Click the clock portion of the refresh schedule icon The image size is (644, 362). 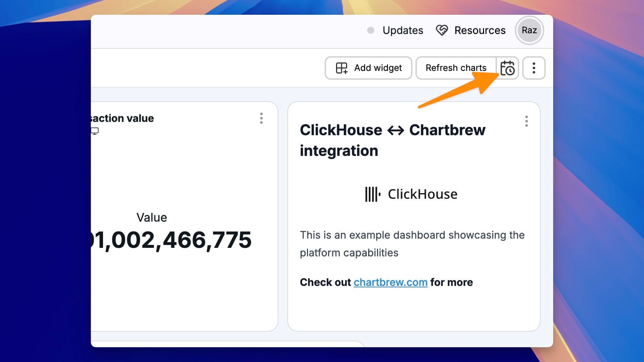[511, 71]
